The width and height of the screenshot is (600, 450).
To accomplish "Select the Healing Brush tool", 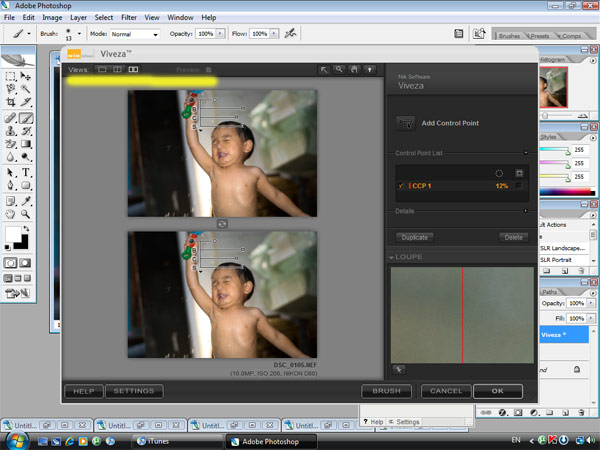I will [10, 118].
